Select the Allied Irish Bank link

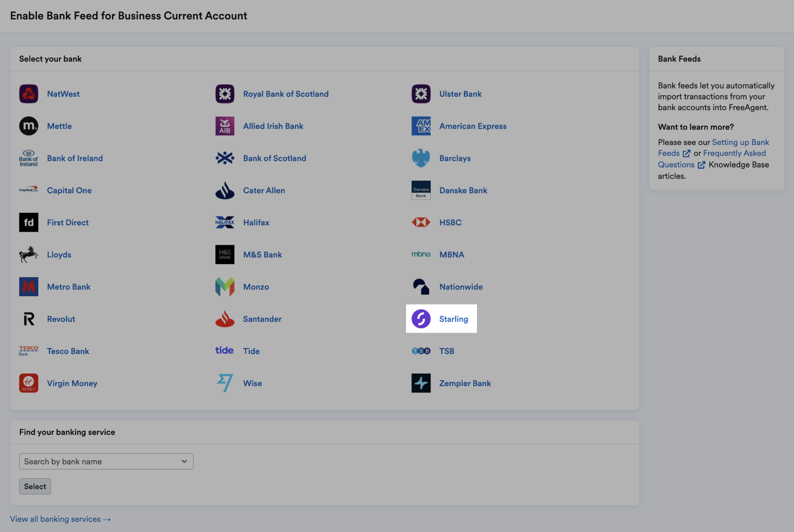273,126
